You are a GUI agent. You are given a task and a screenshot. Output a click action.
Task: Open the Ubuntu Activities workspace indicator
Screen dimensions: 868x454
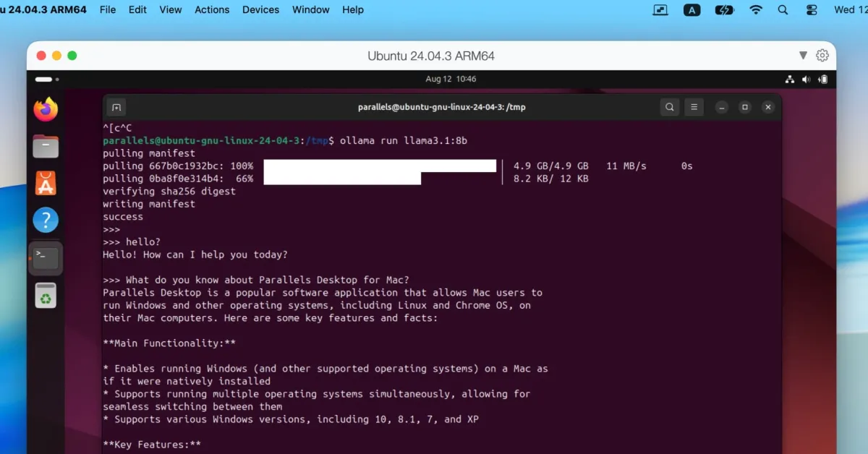pos(47,79)
